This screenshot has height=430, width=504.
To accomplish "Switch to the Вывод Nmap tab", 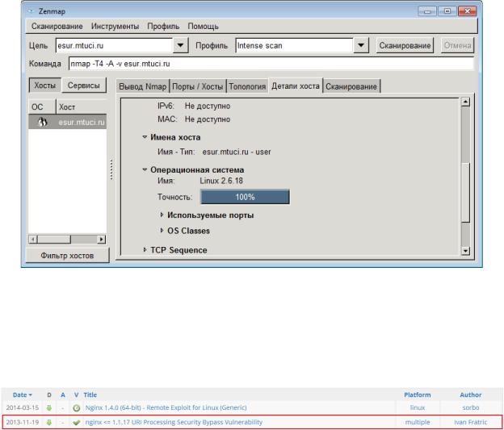I will [142, 86].
